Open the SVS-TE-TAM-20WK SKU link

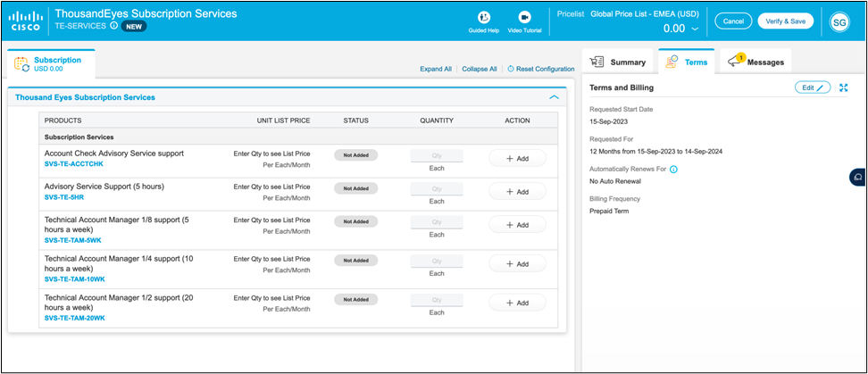(x=74, y=318)
